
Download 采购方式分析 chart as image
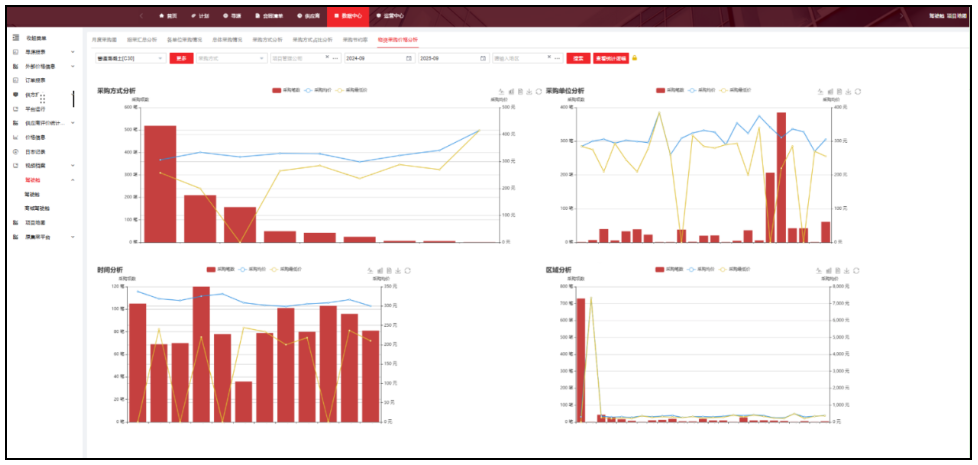click(x=530, y=92)
